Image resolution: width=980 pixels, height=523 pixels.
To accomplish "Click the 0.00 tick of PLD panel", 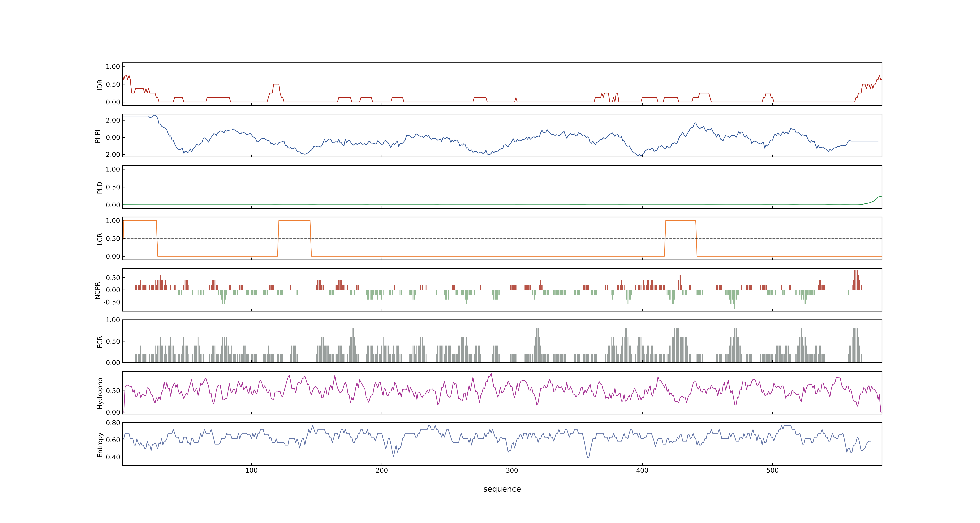I will click(x=113, y=205).
